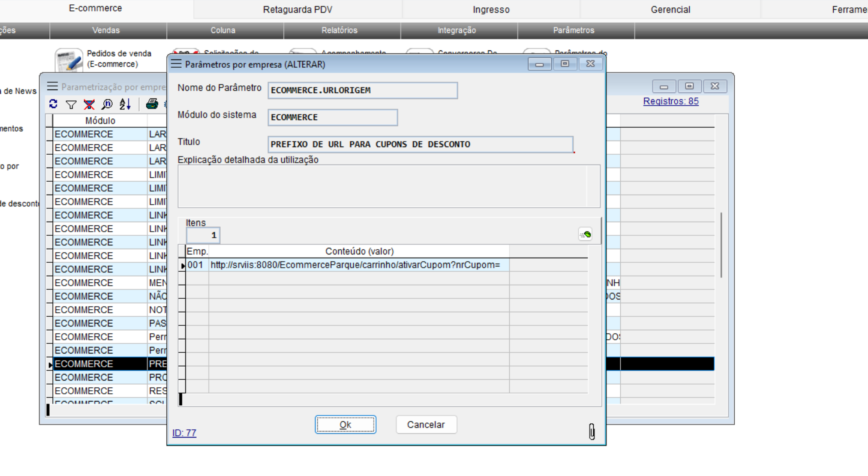Screen dimensions: 868x476
Task: Open the filter funnel tool
Action: tap(71, 104)
